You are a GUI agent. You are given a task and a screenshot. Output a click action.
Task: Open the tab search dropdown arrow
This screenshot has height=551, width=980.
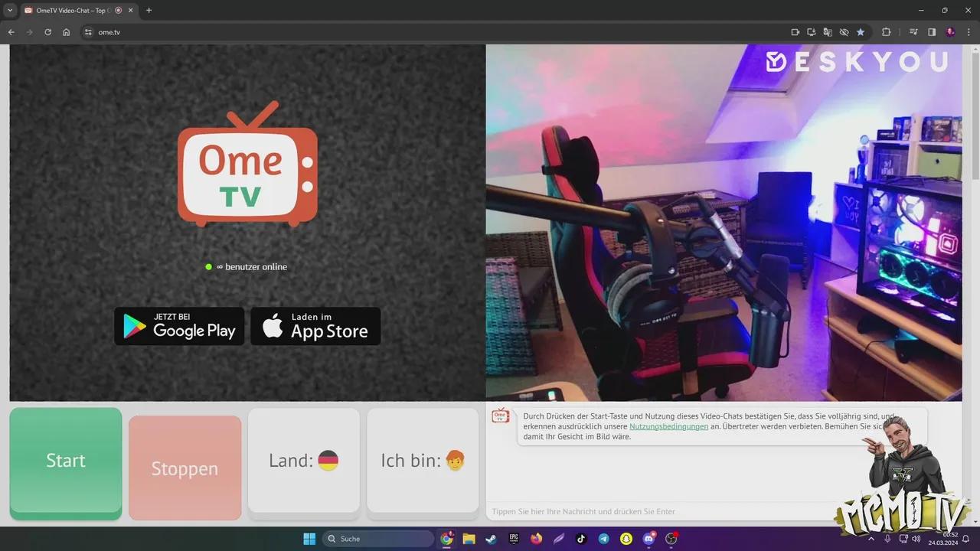point(10,10)
